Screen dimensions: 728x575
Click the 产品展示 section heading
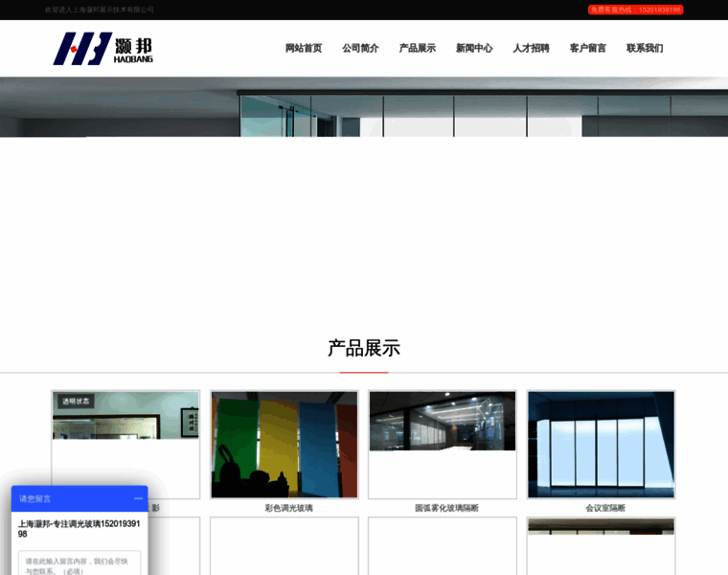click(x=364, y=348)
